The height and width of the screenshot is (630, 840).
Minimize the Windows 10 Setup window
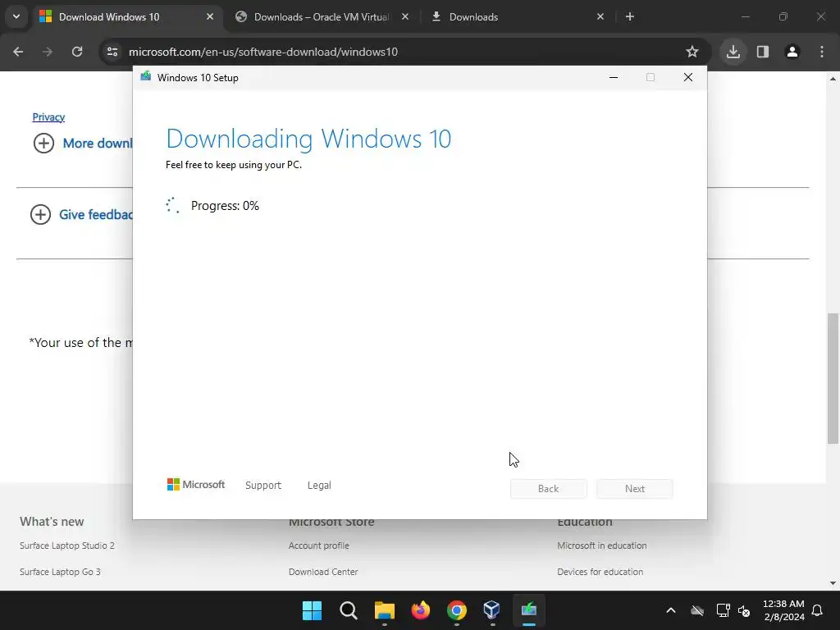point(614,78)
